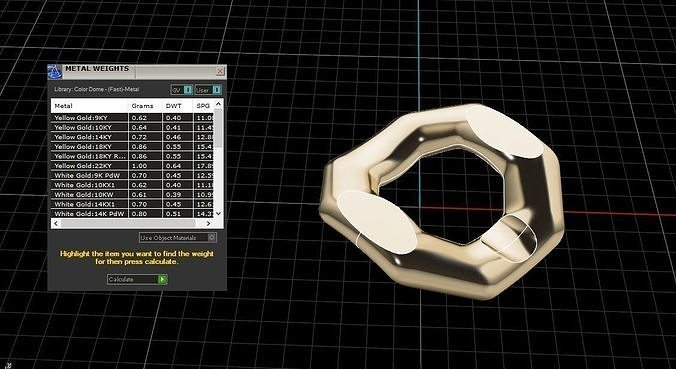Click the 0.46 DWT value for 14KY

click(173, 137)
